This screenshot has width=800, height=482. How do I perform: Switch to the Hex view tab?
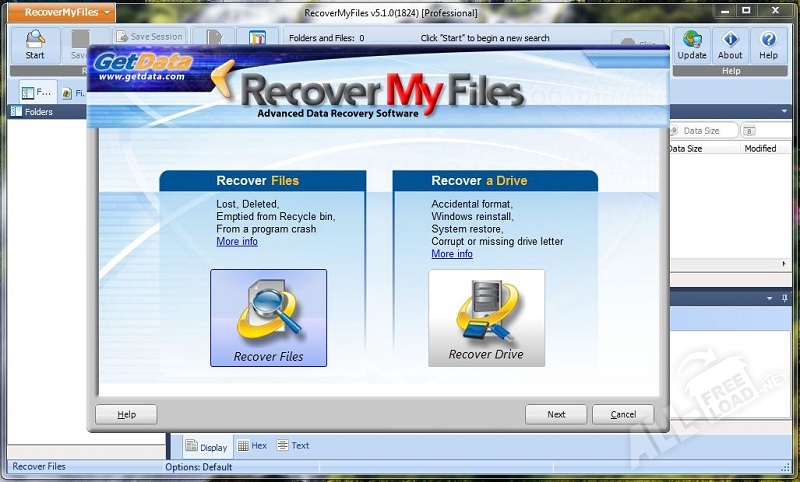pyautogui.click(x=252, y=446)
